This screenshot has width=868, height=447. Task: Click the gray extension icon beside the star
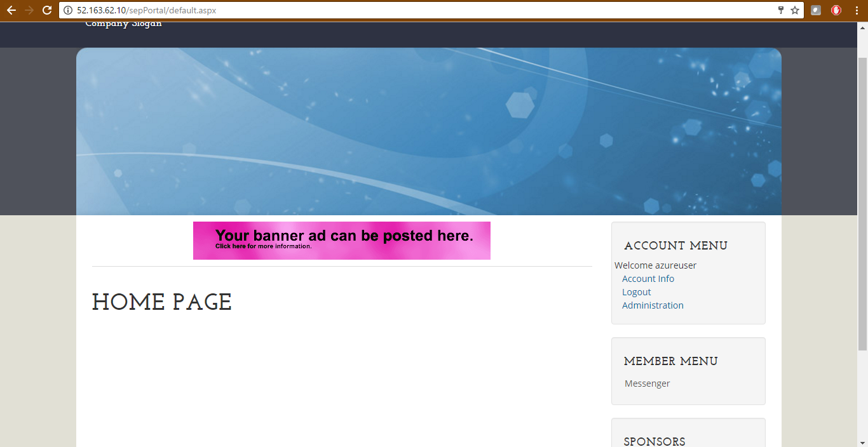point(816,10)
